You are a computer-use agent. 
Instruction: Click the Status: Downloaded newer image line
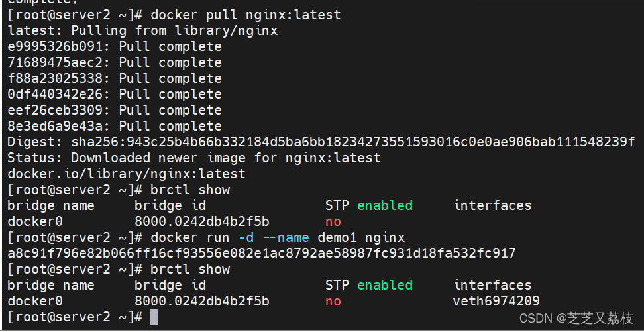tap(193, 158)
